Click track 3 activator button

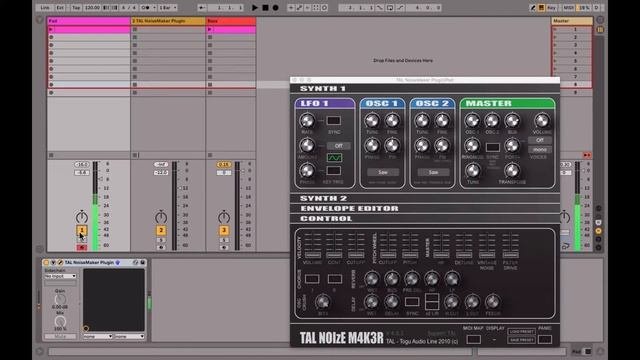(224, 230)
